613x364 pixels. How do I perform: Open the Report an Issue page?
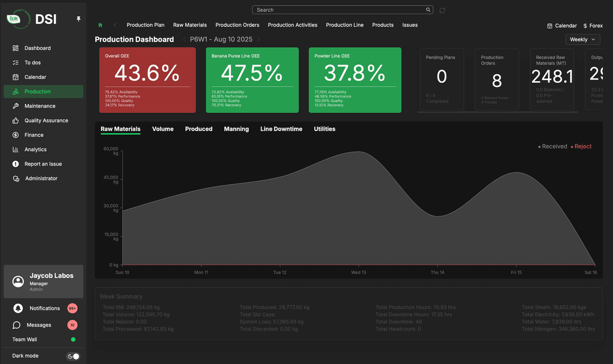pos(43,164)
